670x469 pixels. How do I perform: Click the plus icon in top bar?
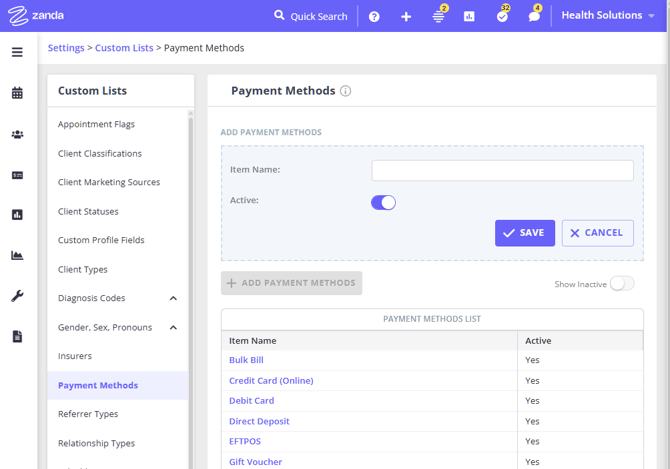(406, 17)
